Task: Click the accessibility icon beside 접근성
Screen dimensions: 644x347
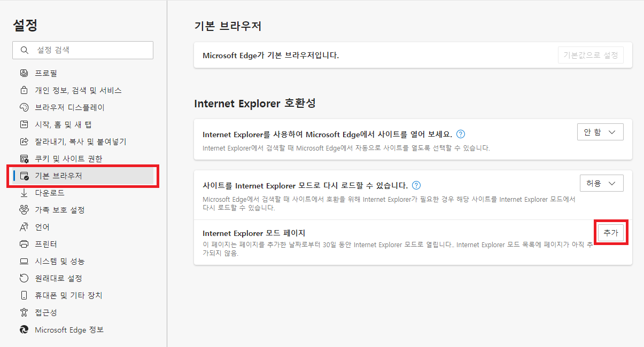Action: point(24,312)
